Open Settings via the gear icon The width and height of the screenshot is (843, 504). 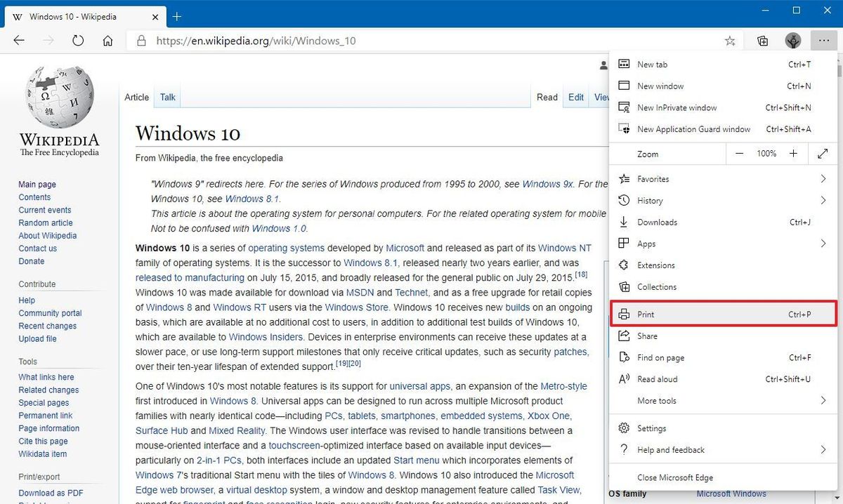pos(623,427)
